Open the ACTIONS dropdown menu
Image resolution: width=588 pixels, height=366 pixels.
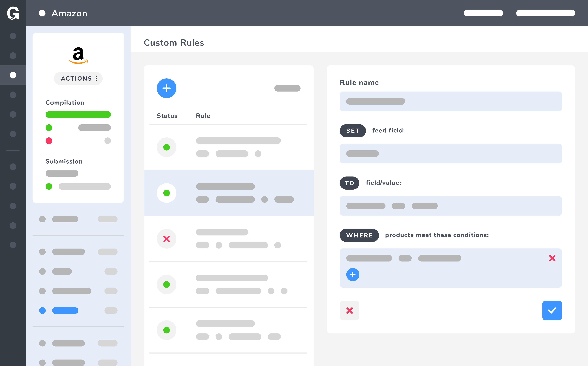click(78, 78)
